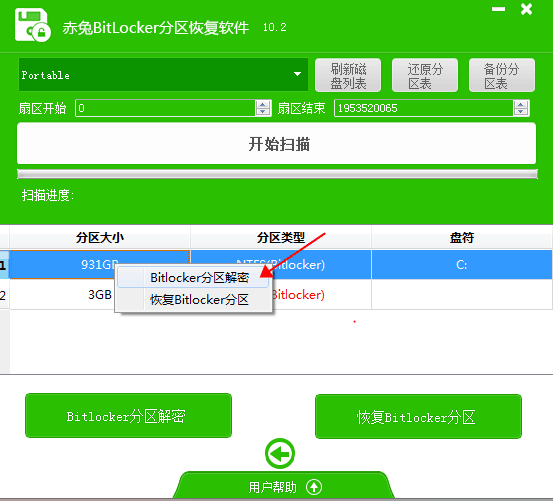Click into the 扇区结束 input field

pos(423,108)
